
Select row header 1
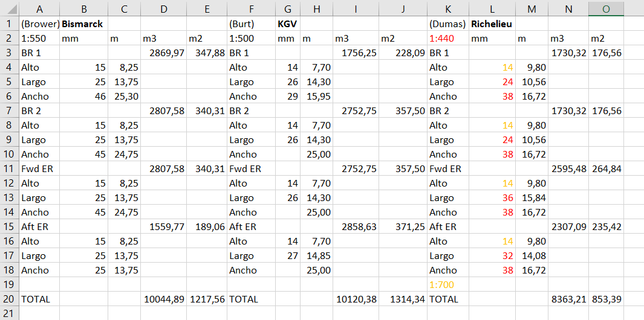9,24
